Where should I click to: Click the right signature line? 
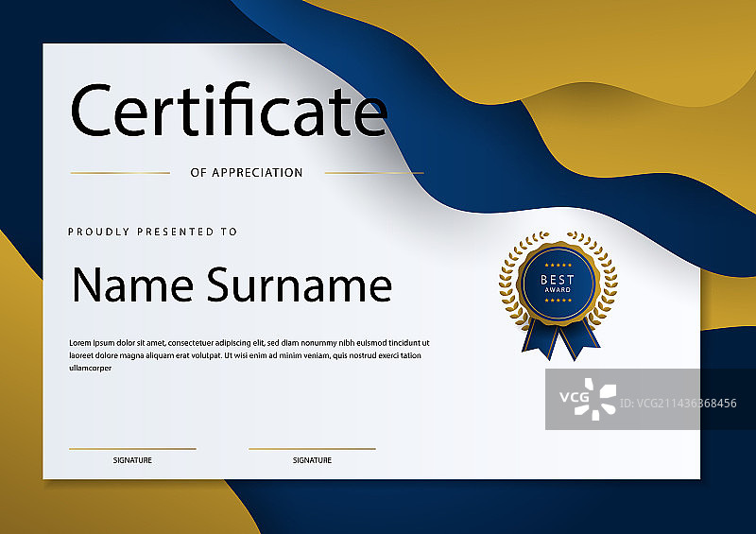pyautogui.click(x=312, y=448)
